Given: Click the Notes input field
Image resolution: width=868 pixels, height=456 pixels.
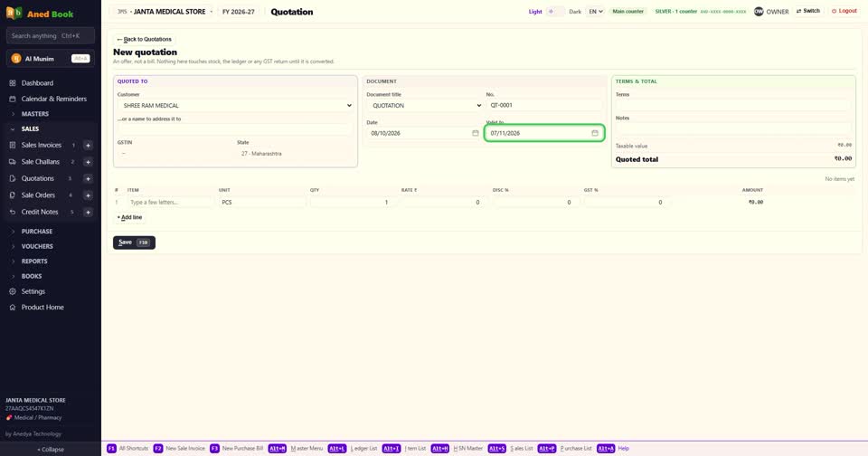Looking at the screenshot, I should [x=733, y=128].
